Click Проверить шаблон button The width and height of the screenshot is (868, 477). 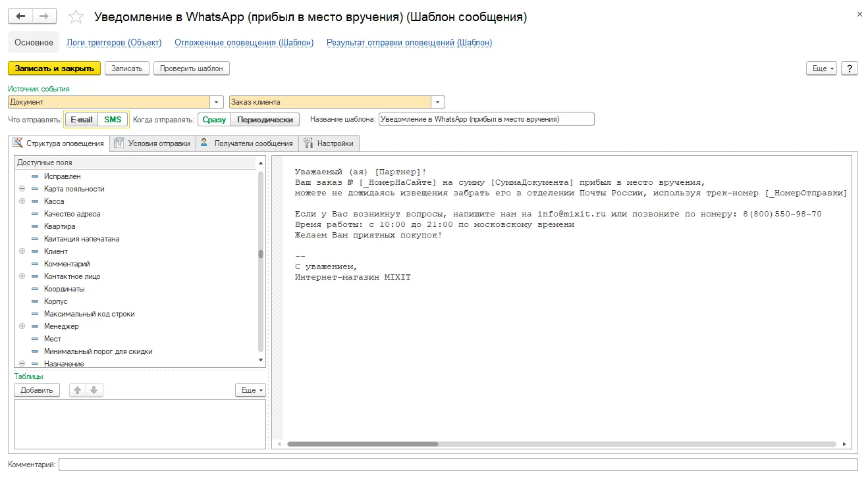tap(192, 68)
